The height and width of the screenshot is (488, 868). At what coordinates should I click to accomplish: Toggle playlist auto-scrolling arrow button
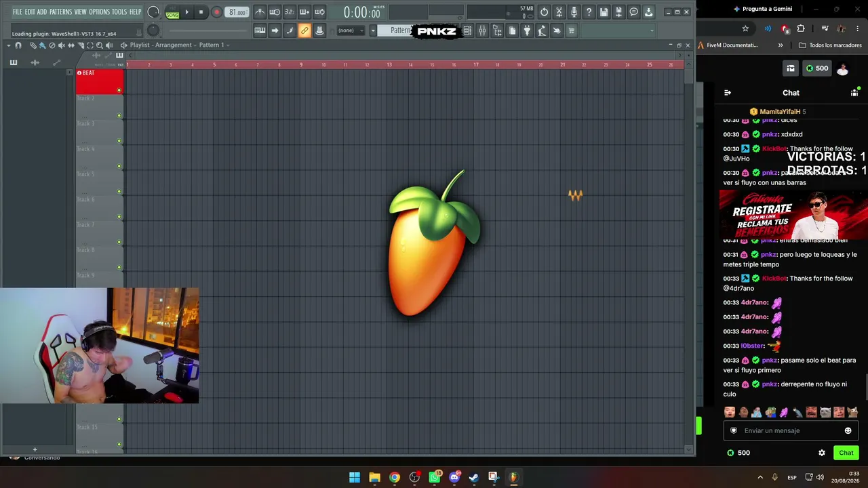[x=275, y=30]
